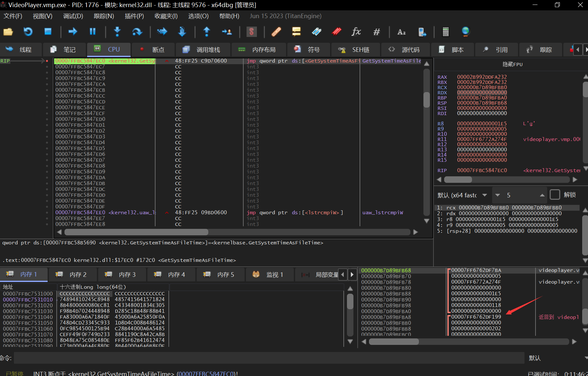The image size is (588, 376).
Task: Pause execution with the pause icon
Action: point(93,31)
